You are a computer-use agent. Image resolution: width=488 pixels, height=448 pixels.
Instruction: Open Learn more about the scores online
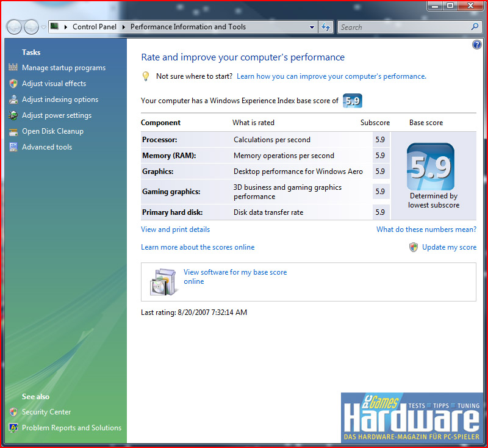click(198, 247)
